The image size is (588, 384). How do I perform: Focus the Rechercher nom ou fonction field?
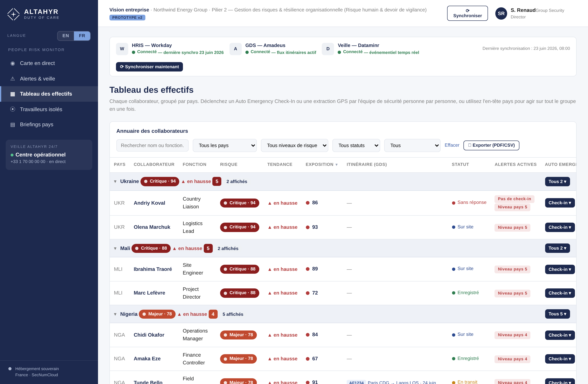pos(153,146)
